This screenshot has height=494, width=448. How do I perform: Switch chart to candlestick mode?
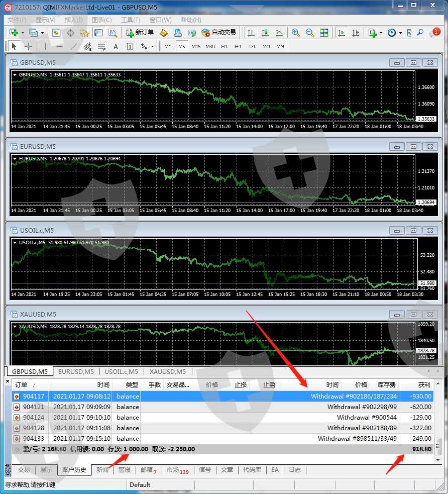tap(265, 33)
